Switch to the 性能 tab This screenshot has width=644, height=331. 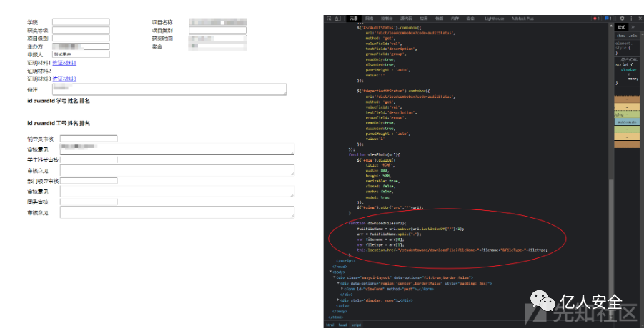pos(440,19)
